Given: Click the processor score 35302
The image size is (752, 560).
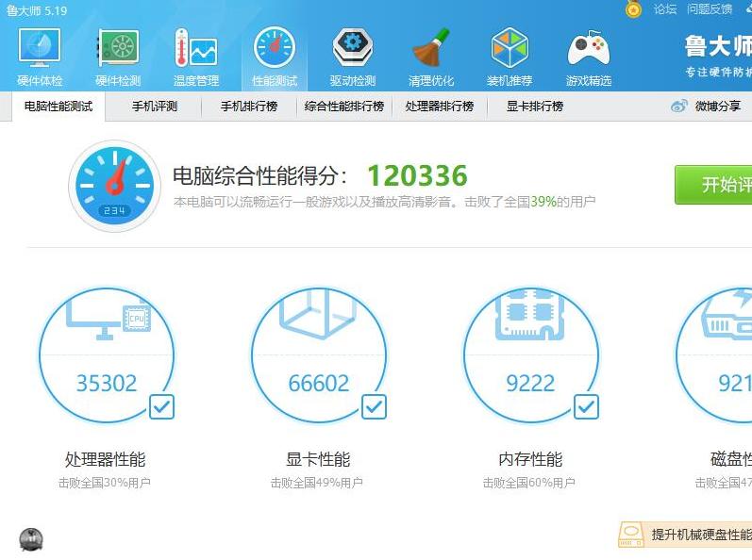Looking at the screenshot, I should (107, 384).
